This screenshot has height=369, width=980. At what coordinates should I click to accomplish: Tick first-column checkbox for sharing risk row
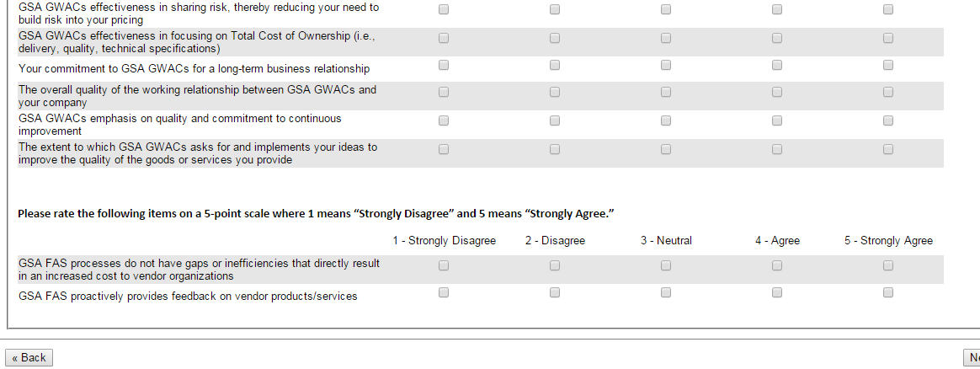coord(444,9)
